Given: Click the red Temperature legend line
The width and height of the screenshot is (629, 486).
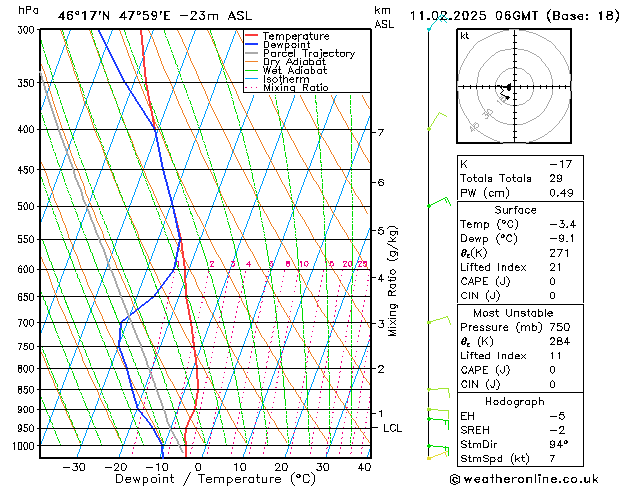Looking at the screenshot, I should [x=251, y=36].
